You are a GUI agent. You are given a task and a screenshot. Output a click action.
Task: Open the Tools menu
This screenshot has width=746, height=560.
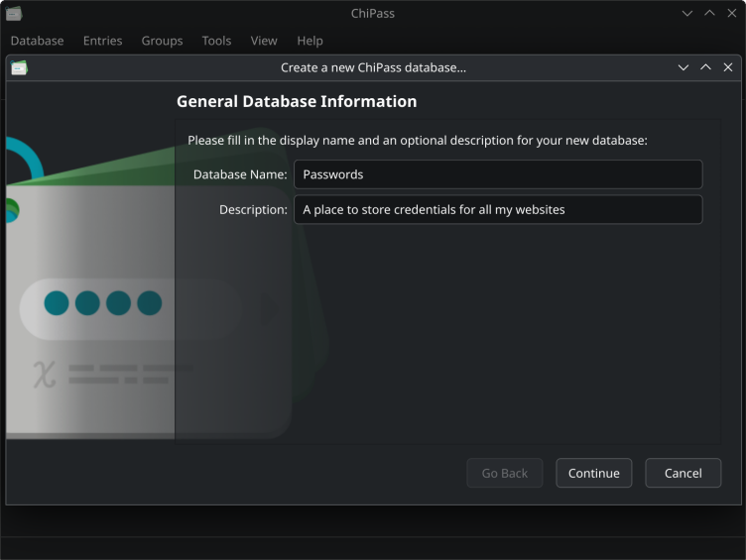pyautogui.click(x=216, y=41)
